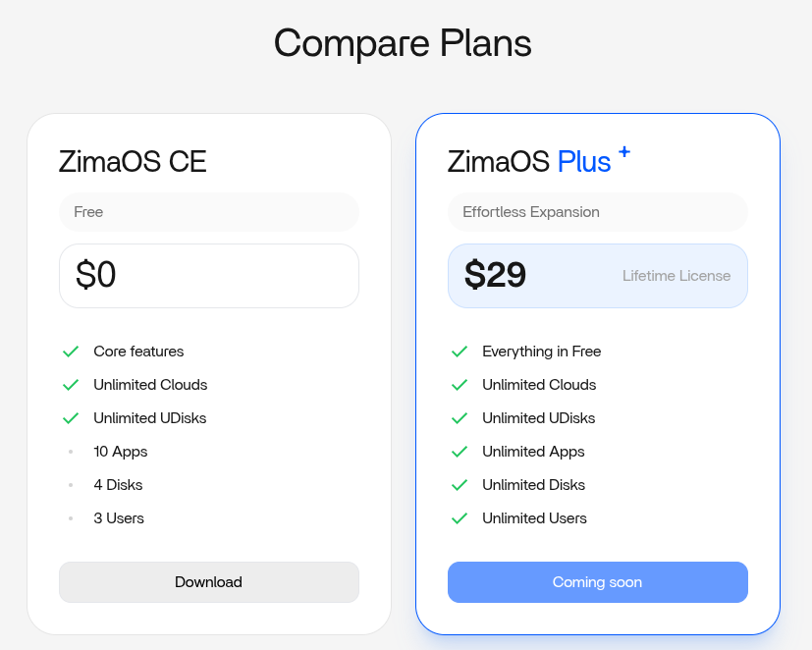Click the checkmark beside Unlimited Users
Screen dimensions: 812x650
point(460,518)
